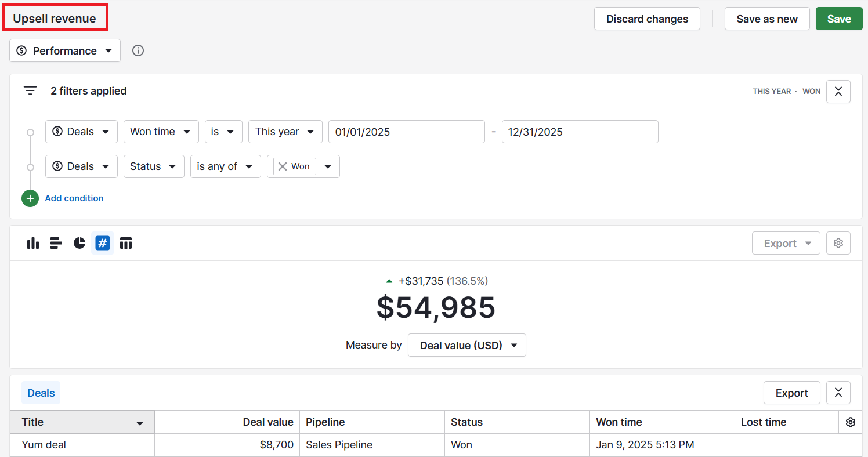This screenshot has width=868, height=457.
Task: Remove the Won status tag
Action: coord(283,166)
